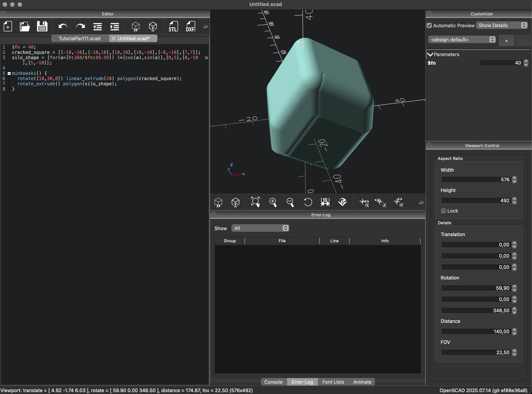Click the $fn parameter value field

(500, 63)
